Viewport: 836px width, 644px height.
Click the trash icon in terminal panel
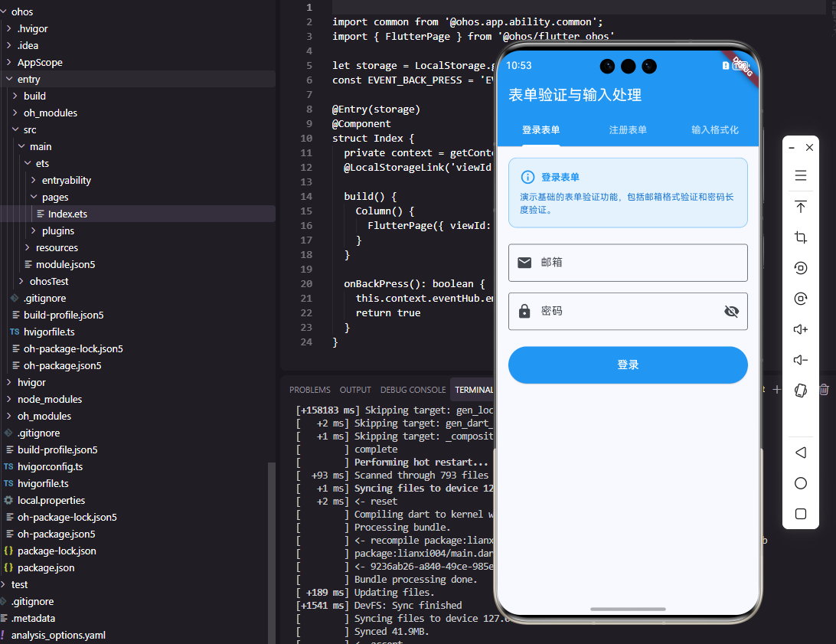click(x=824, y=390)
